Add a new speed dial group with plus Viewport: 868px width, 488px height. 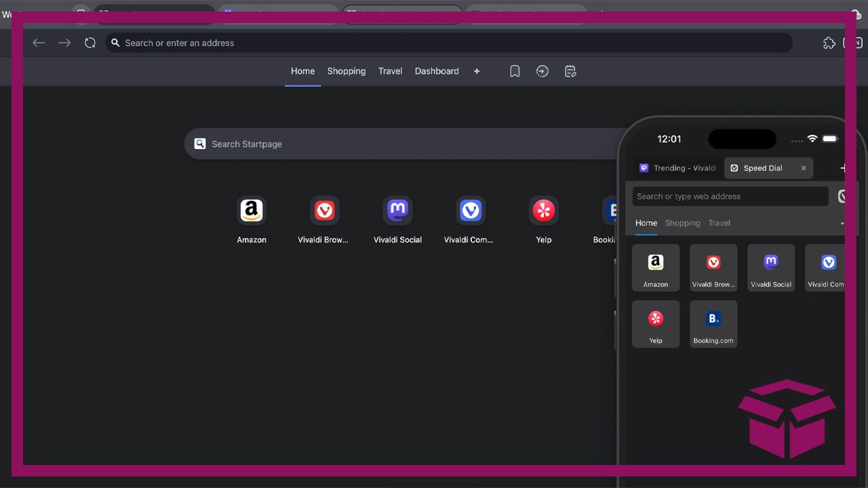pyautogui.click(x=477, y=71)
